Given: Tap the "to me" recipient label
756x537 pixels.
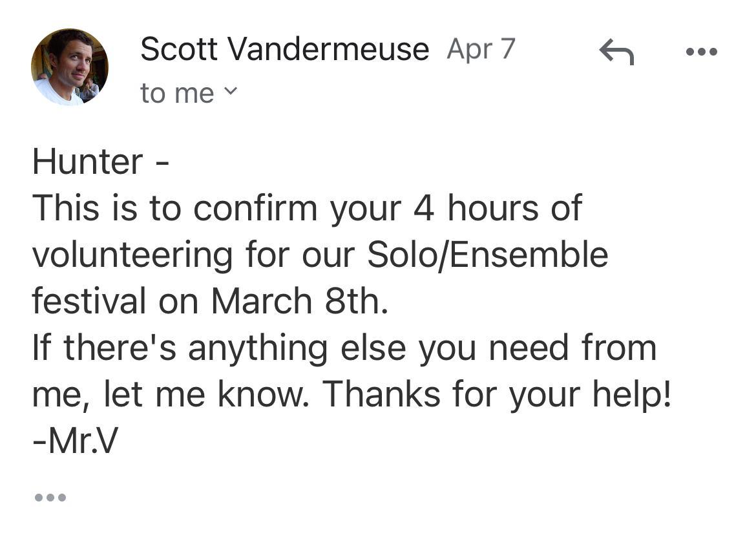Looking at the screenshot, I should [x=176, y=93].
